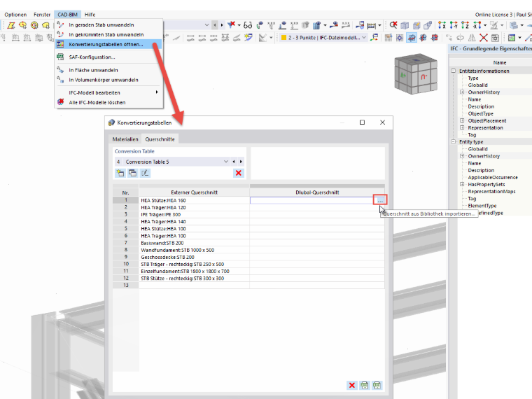The width and height of the screenshot is (532, 399).
Task: Select cell Einzelfundament:STB 1800 x 1800 x 700
Action: click(194, 271)
